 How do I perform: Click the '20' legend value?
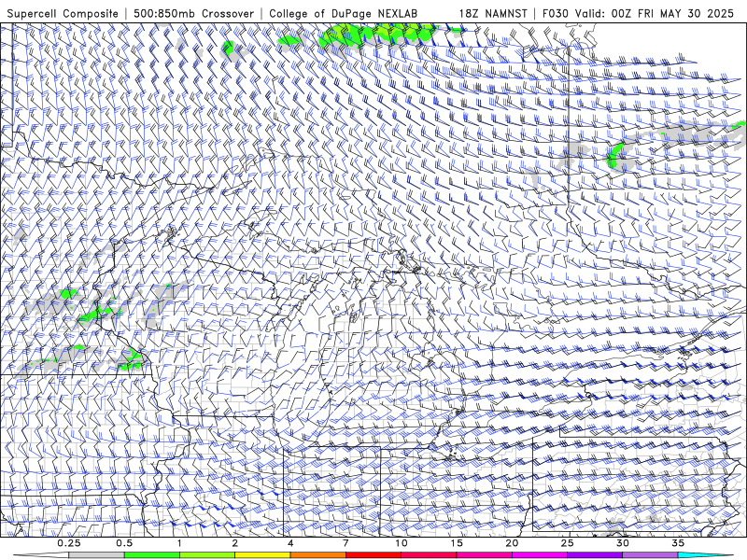click(x=512, y=543)
